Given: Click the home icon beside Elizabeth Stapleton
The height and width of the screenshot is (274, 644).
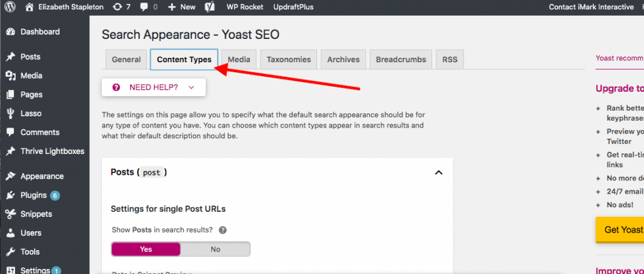Looking at the screenshot, I should click(29, 7).
